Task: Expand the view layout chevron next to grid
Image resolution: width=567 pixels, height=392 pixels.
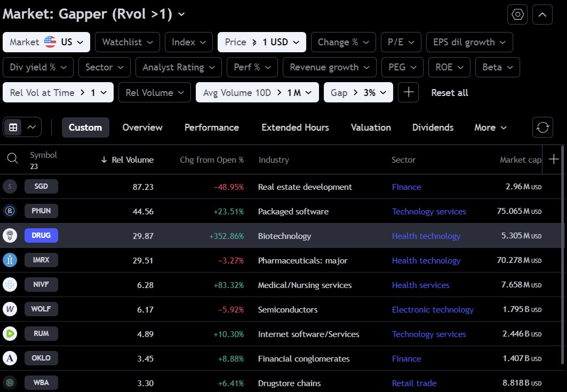Action: pos(31,127)
